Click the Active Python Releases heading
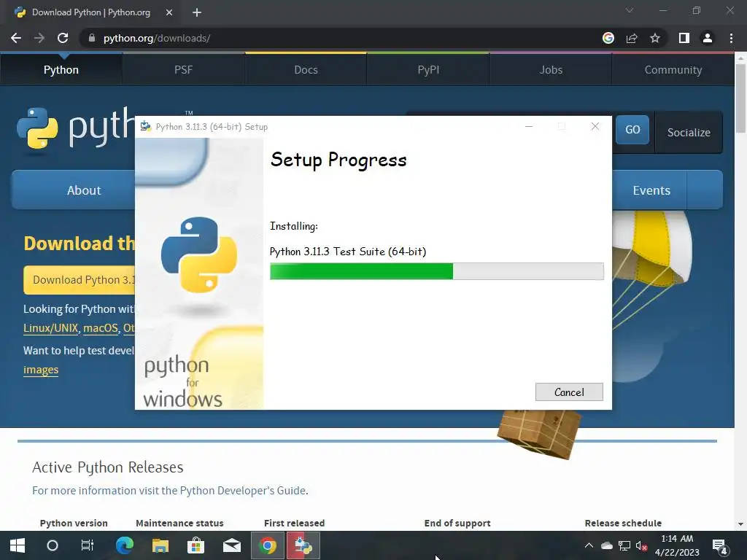 pos(108,467)
